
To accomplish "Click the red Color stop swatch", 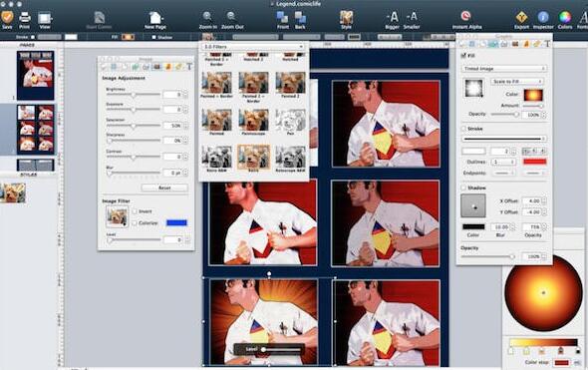I will point(561,362).
